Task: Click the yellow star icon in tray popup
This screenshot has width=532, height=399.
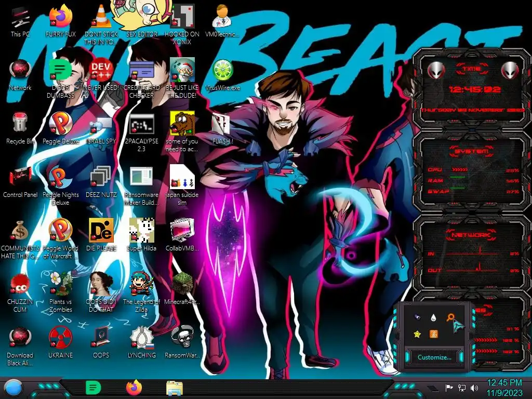Action: [x=417, y=334]
